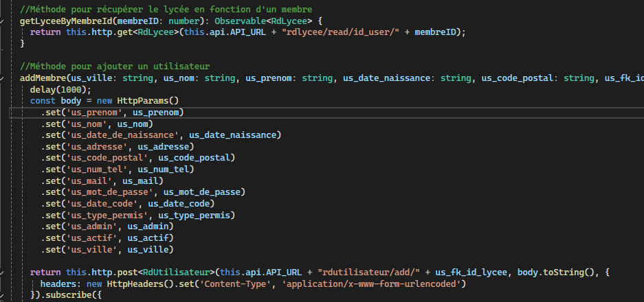Click the comment about ajouter un utilisateur
Viewport: 644px width, 302px height.
115,67
